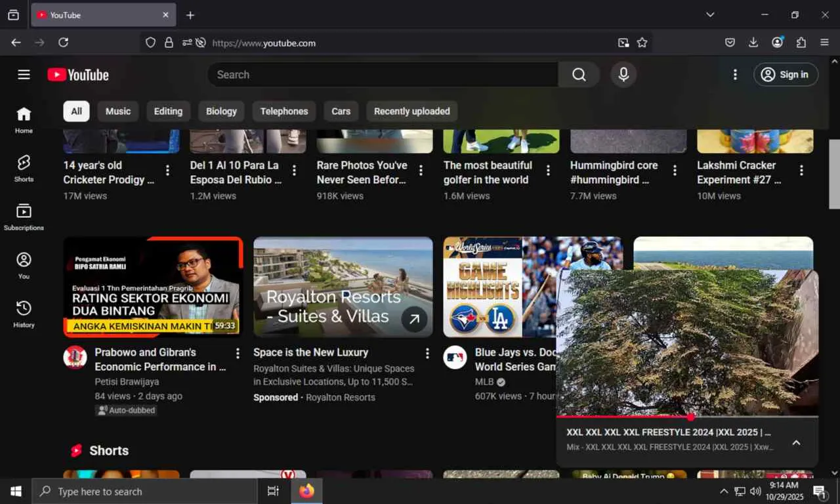This screenshot has height=504, width=840.
Task: Open Subscriptions in the sidebar
Action: pyautogui.click(x=24, y=217)
